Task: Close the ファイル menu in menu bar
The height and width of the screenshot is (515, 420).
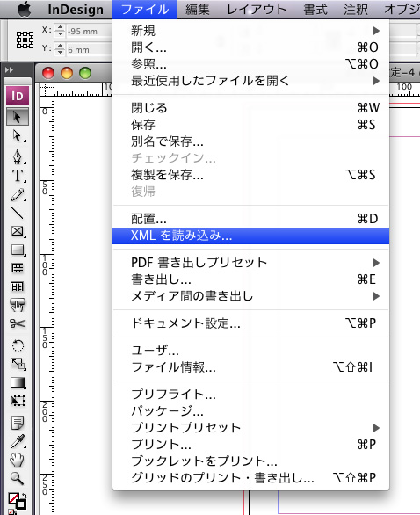Action: pyautogui.click(x=145, y=9)
